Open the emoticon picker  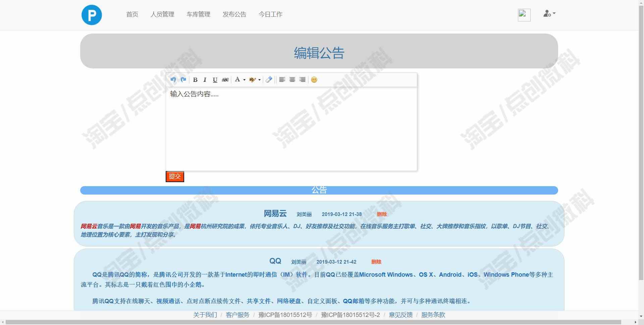(314, 79)
